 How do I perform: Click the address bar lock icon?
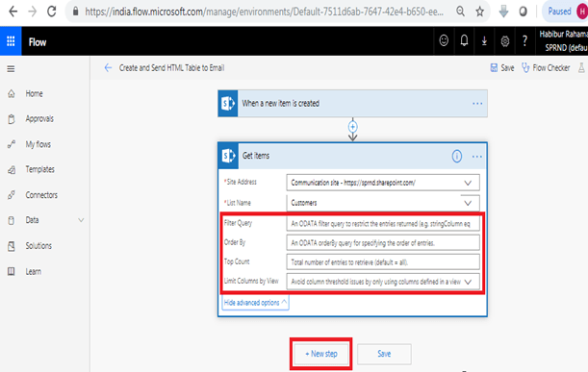75,12
